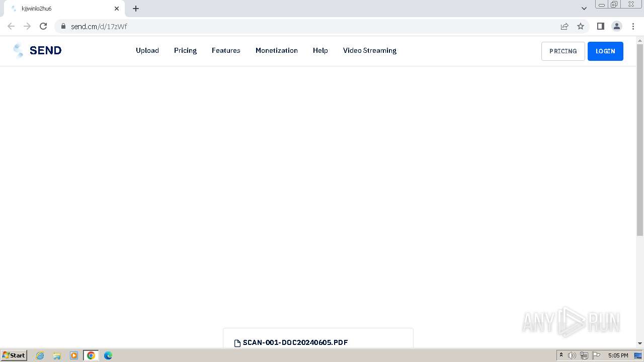Open the Chrome three-dot menu

click(633, 26)
